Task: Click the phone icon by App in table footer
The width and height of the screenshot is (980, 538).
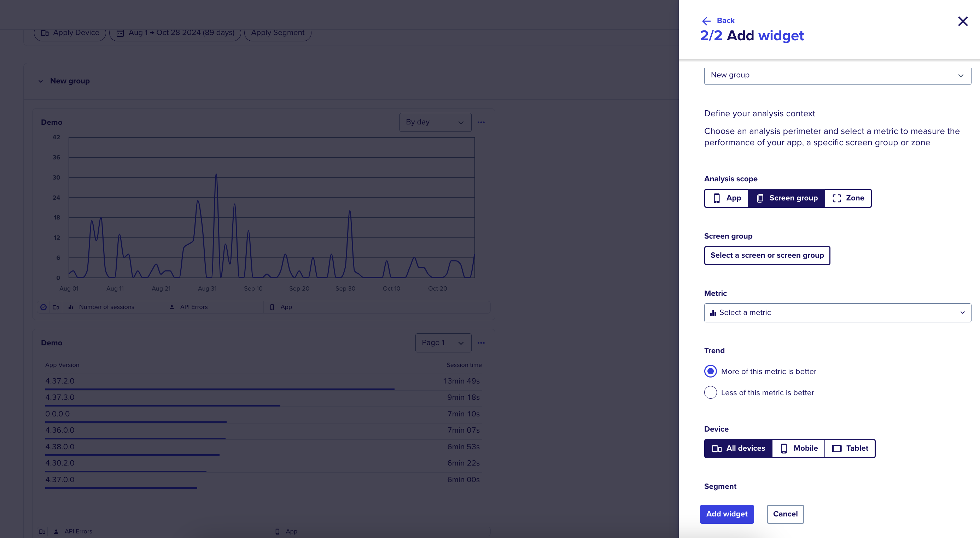Action: (277, 532)
